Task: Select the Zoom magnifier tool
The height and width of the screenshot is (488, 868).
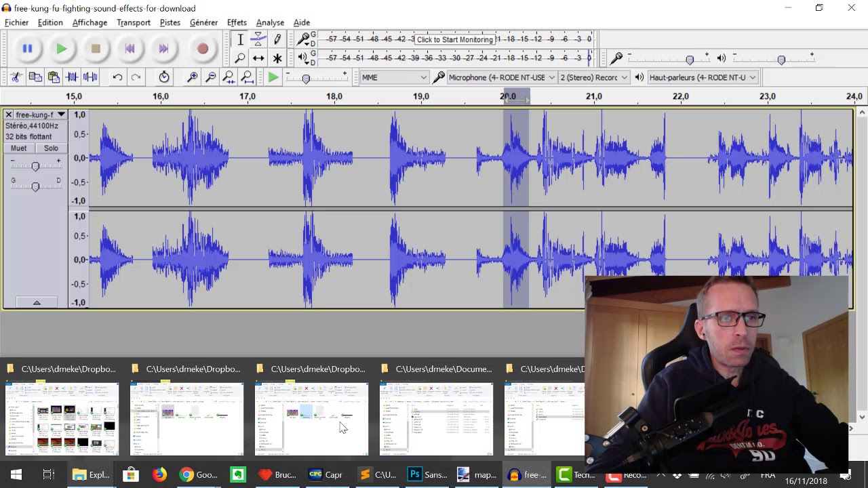Action: pos(240,58)
